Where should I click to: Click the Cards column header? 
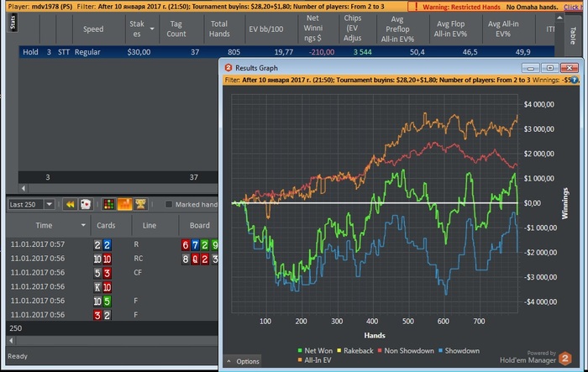click(x=106, y=225)
